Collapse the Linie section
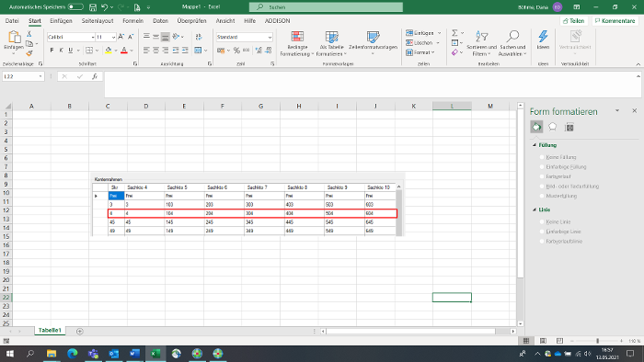This screenshot has height=362, width=644. coord(535,209)
